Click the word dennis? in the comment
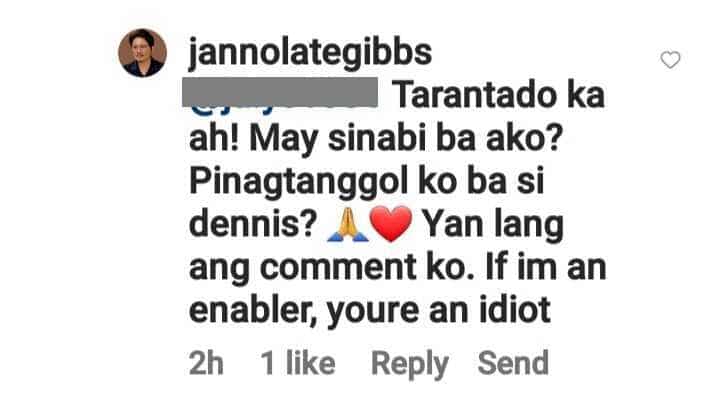Viewport: 720px width, 407px height. pyautogui.click(x=253, y=225)
